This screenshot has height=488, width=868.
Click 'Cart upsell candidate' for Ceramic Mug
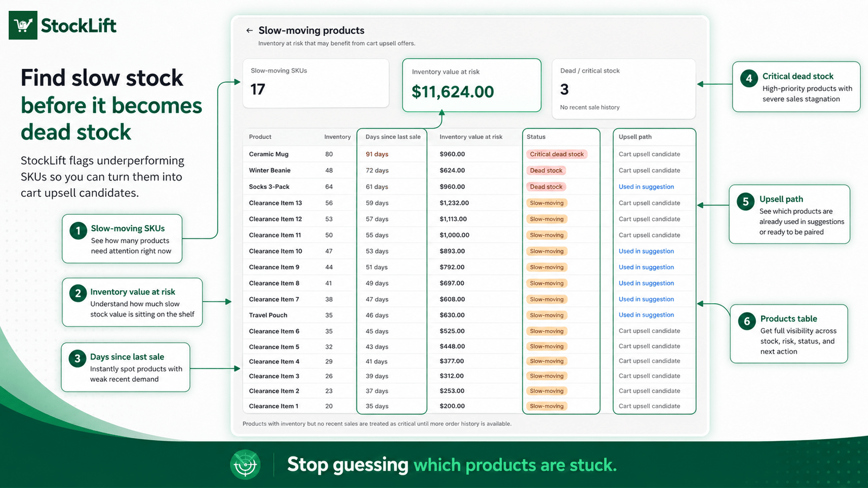coord(649,154)
